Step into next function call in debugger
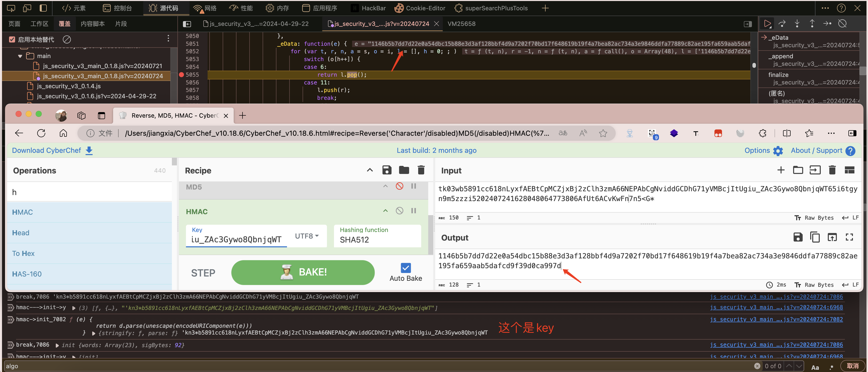The height and width of the screenshot is (372, 868). tap(797, 24)
